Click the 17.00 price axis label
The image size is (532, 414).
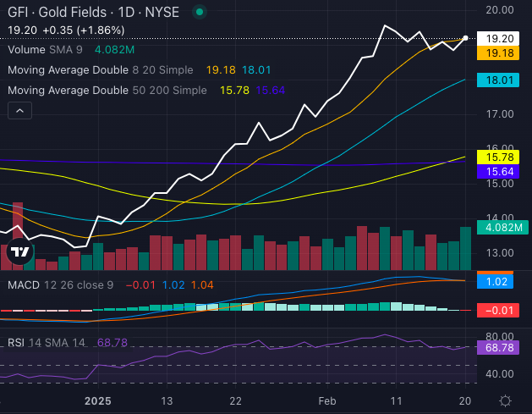click(500, 113)
